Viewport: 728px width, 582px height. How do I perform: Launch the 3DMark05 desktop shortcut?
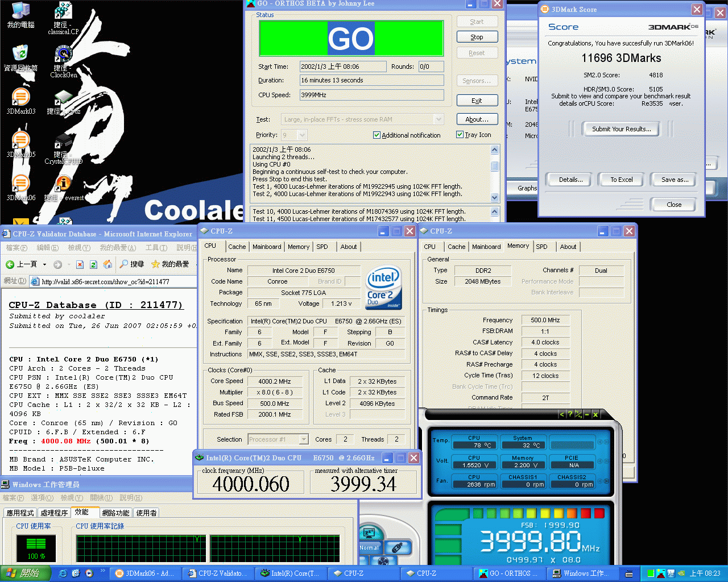(x=21, y=144)
